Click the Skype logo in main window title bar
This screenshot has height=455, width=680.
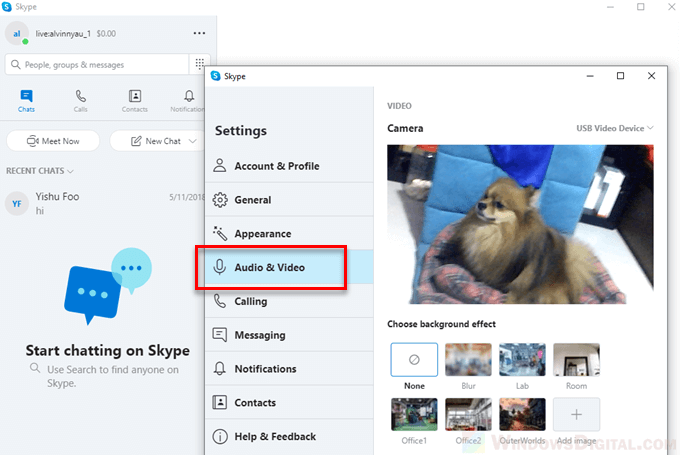click(x=7, y=7)
